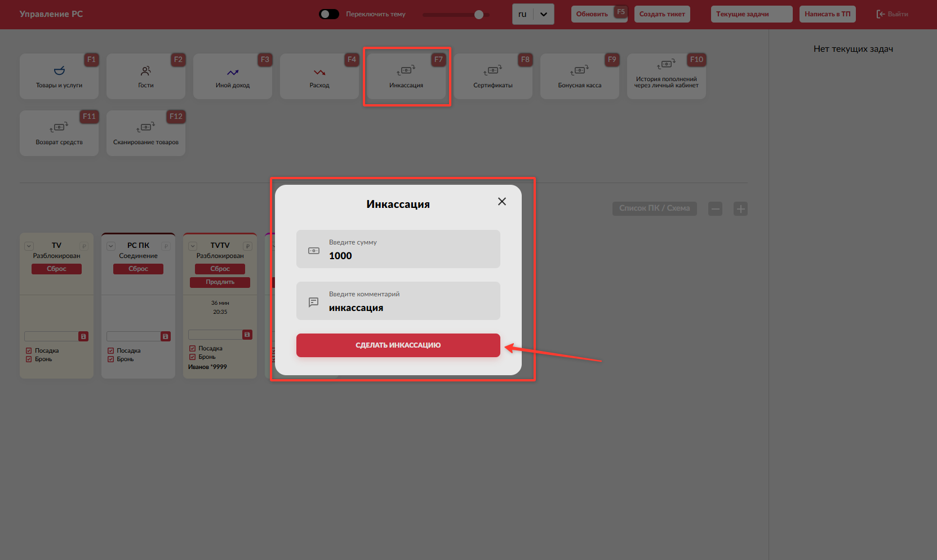
Task: Uncheck Бронь on the PC ПК card
Action: (x=110, y=359)
